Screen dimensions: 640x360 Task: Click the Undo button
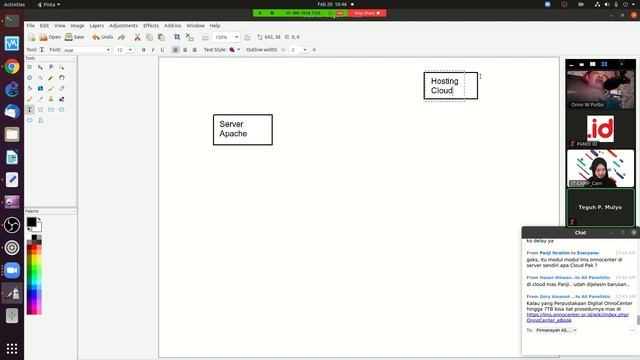click(102, 37)
